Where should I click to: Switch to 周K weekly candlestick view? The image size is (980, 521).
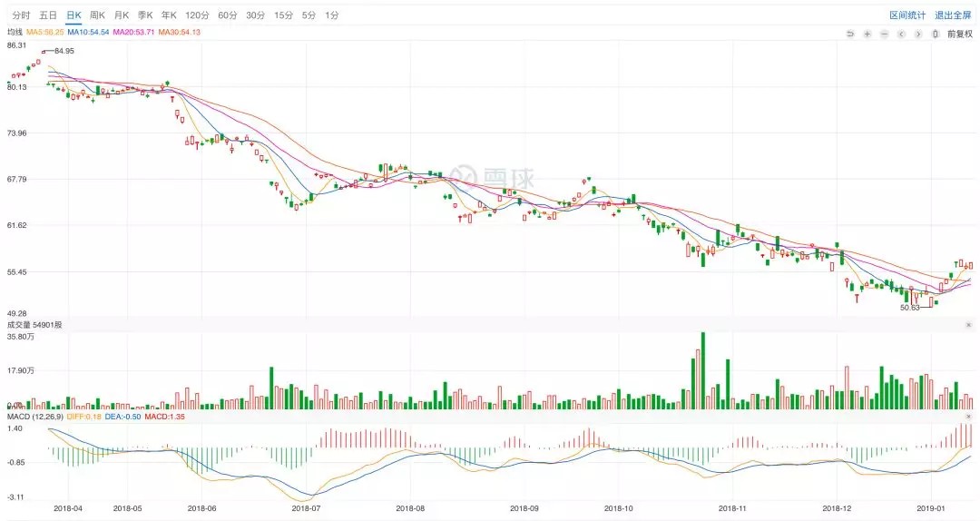pos(97,15)
